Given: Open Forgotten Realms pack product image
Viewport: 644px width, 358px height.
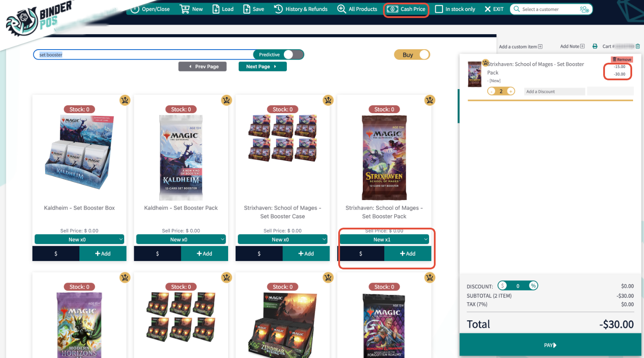Looking at the screenshot, I should coord(385,325).
